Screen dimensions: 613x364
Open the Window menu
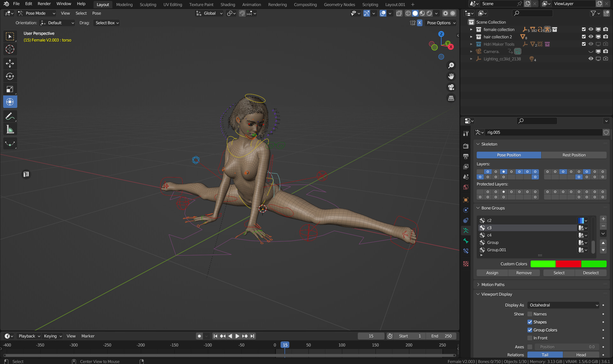click(x=64, y=4)
